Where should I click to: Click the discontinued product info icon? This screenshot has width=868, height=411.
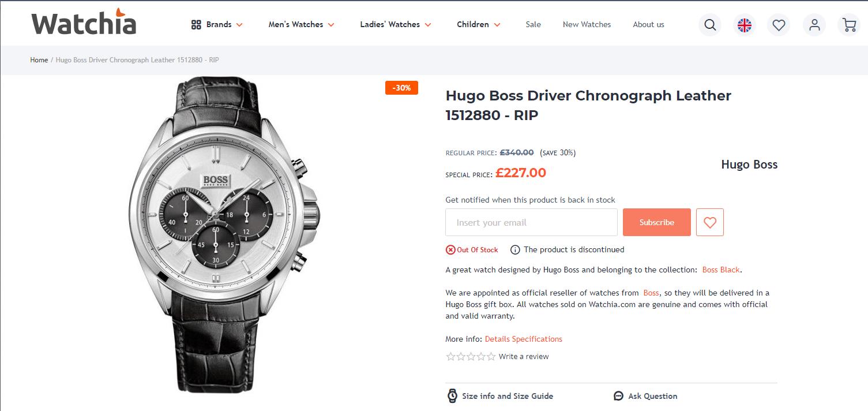coord(515,250)
